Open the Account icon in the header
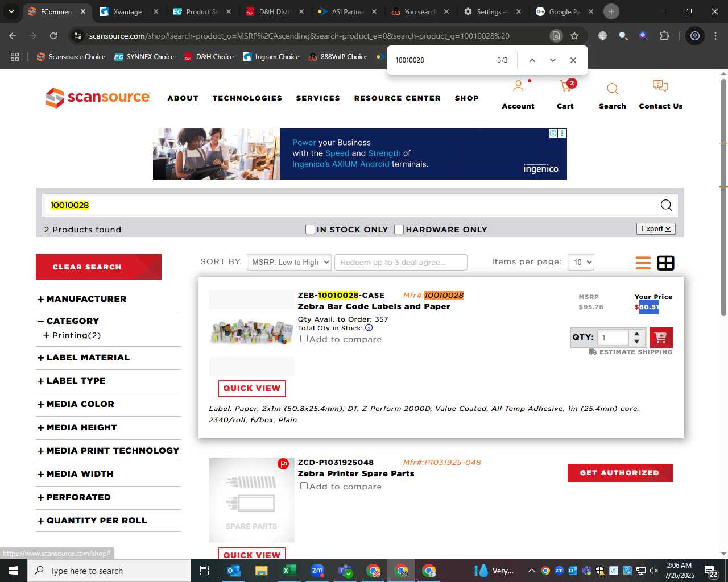 pos(518,87)
